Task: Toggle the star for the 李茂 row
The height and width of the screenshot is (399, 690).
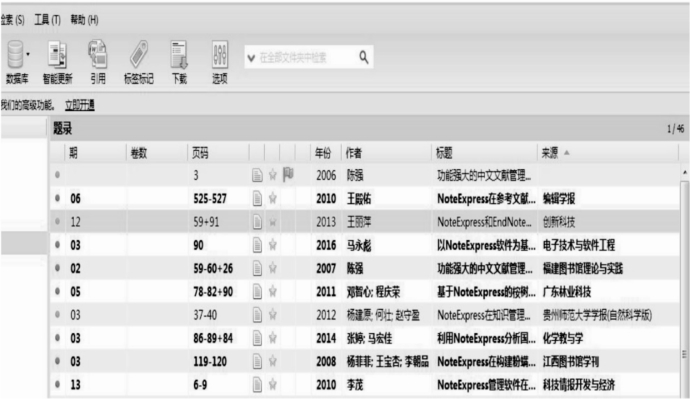Action: coord(273,384)
